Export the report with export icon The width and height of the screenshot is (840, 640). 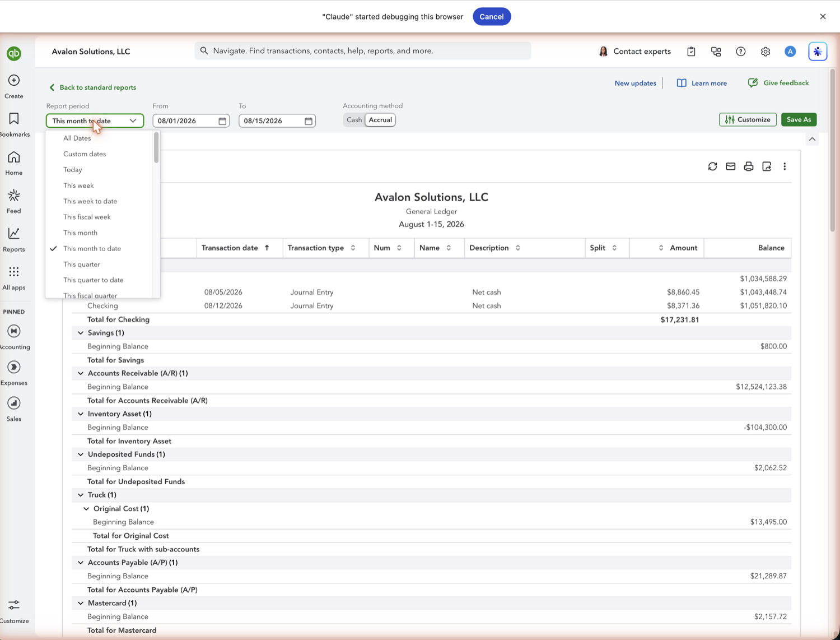[767, 166]
